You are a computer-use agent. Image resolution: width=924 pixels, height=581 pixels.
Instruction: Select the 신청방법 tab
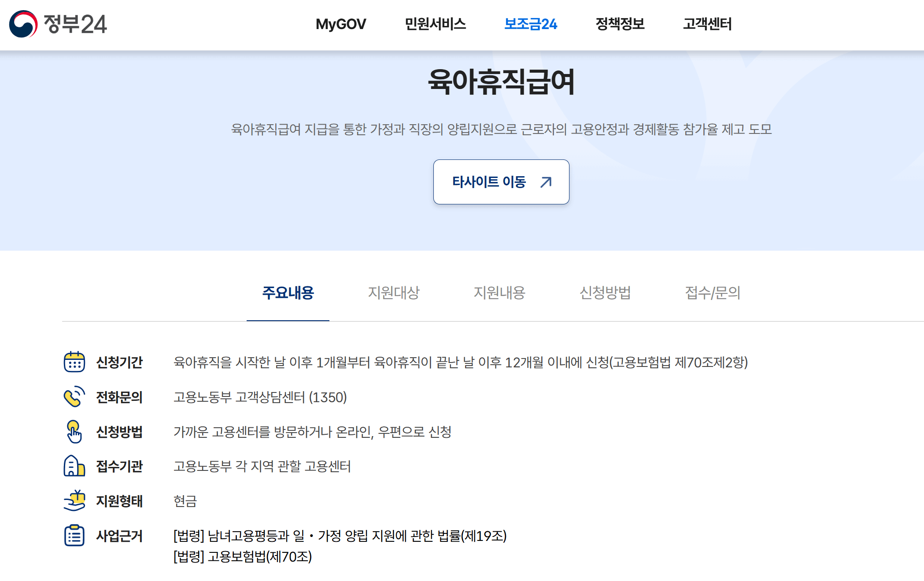(605, 293)
